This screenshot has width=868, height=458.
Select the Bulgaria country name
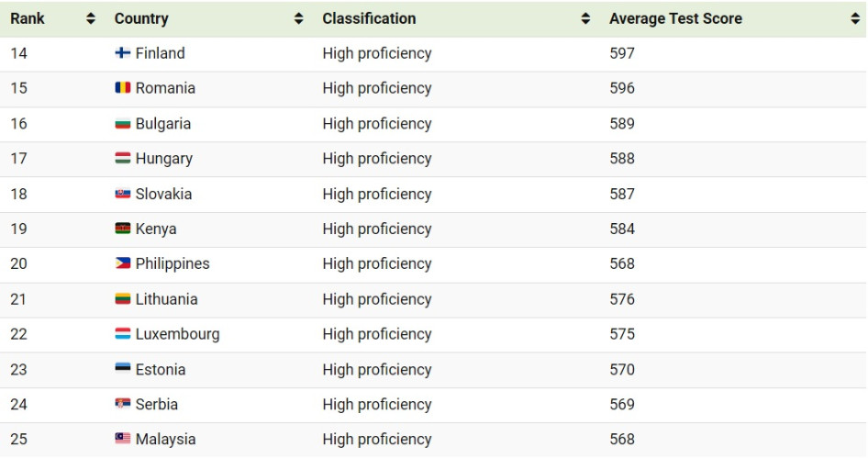pos(163,124)
